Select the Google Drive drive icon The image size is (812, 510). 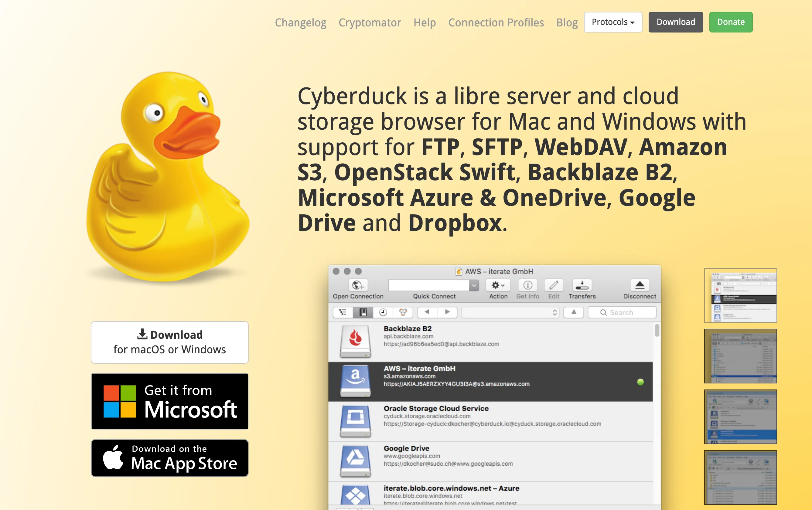355,461
